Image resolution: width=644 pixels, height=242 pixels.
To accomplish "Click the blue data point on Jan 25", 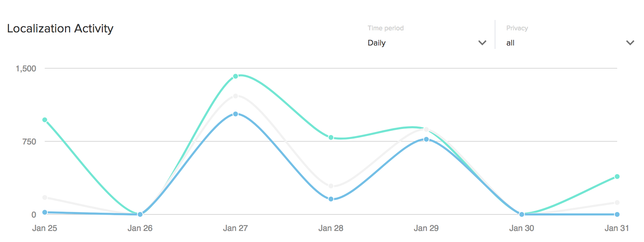I will (x=45, y=212).
